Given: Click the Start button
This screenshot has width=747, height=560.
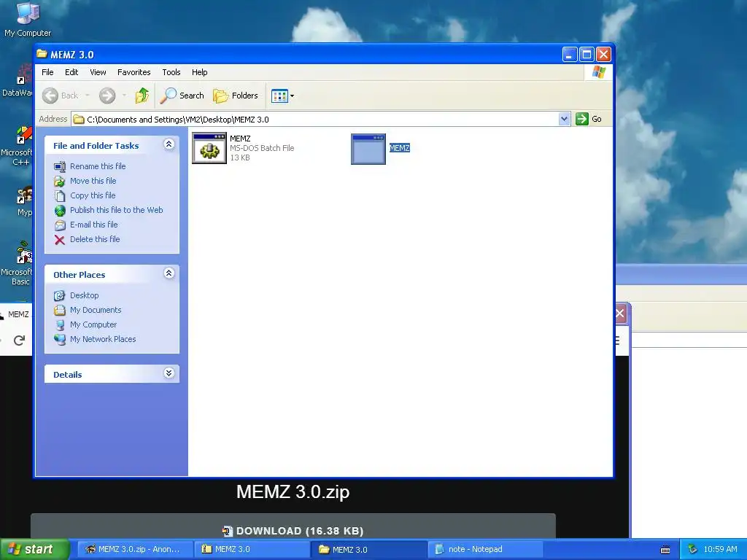Looking at the screenshot, I should 34,549.
